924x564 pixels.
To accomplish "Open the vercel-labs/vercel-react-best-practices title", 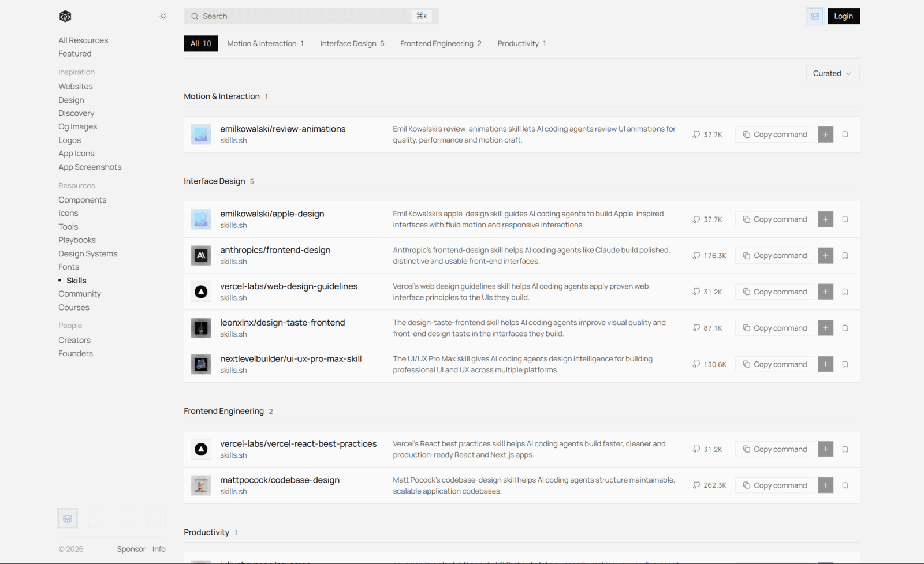I will (298, 444).
